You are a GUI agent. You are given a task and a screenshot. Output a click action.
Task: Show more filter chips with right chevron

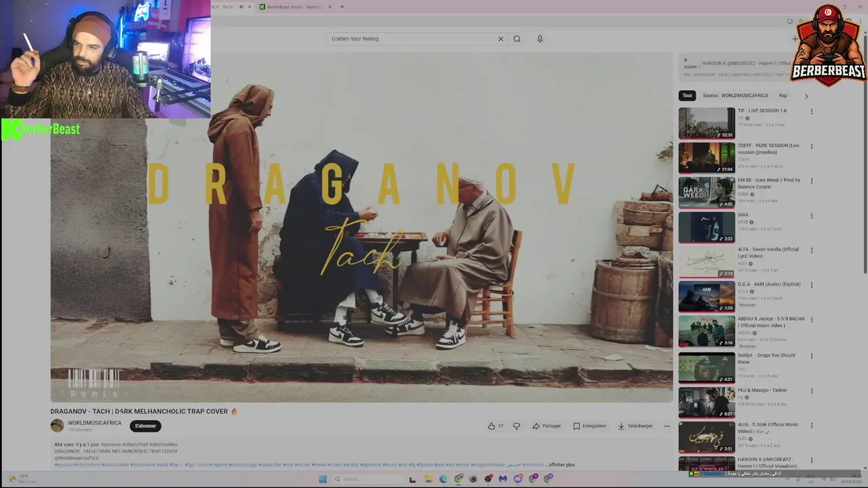click(806, 96)
